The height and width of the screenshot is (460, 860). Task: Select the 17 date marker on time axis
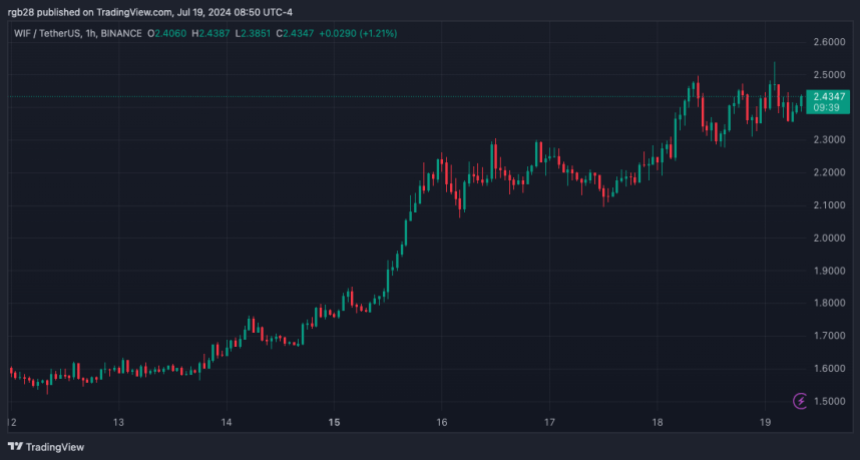click(x=550, y=422)
